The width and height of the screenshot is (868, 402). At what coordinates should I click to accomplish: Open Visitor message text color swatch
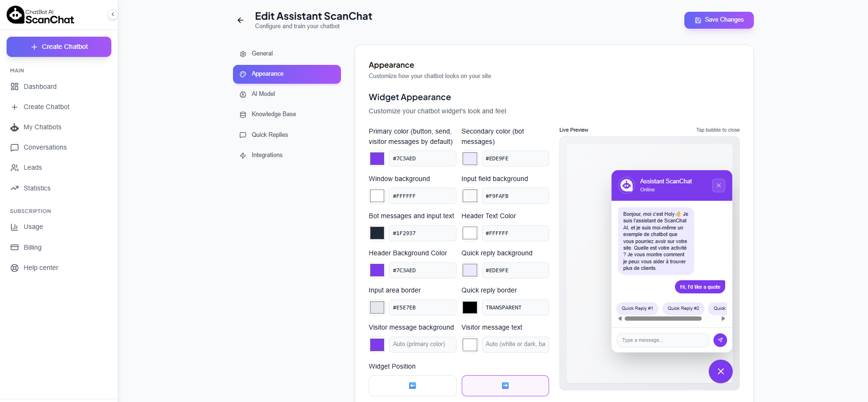[470, 345]
